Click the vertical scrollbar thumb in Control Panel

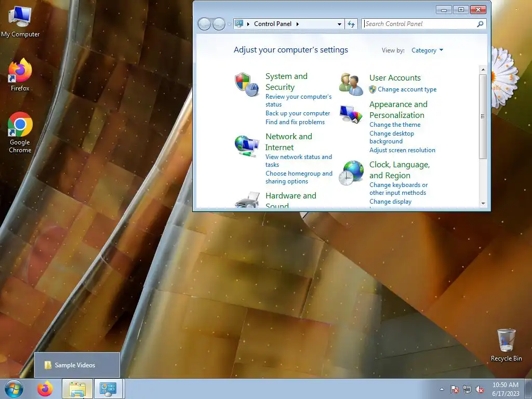pos(483,116)
